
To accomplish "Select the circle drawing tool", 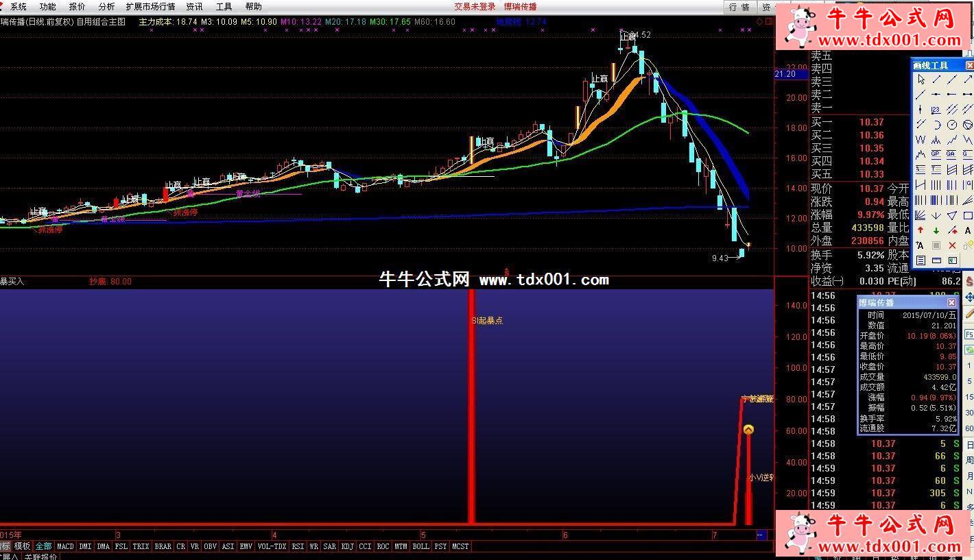I will coord(952,125).
